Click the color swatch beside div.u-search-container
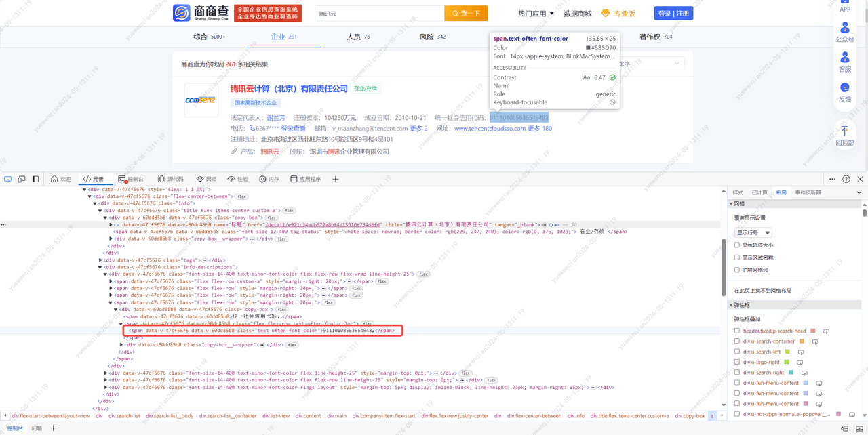This screenshot has height=435, width=868. (x=802, y=341)
